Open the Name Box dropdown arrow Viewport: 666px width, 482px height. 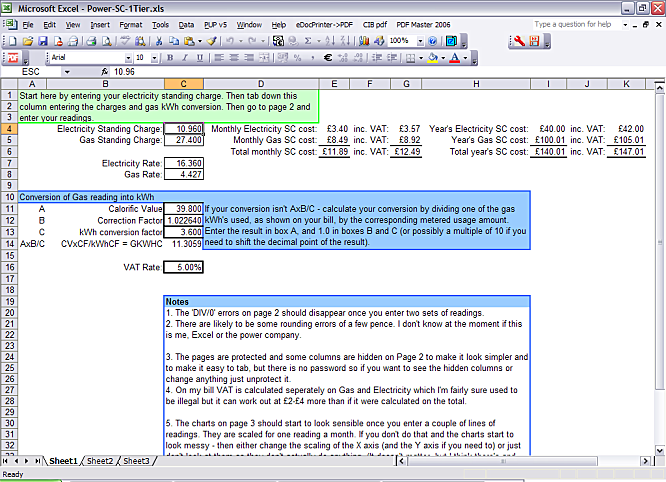(x=67, y=72)
